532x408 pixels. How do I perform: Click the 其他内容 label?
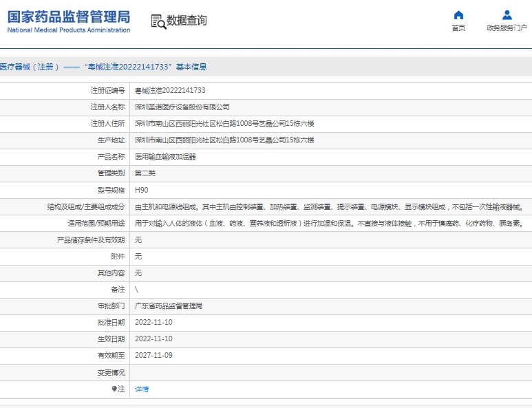111,273
